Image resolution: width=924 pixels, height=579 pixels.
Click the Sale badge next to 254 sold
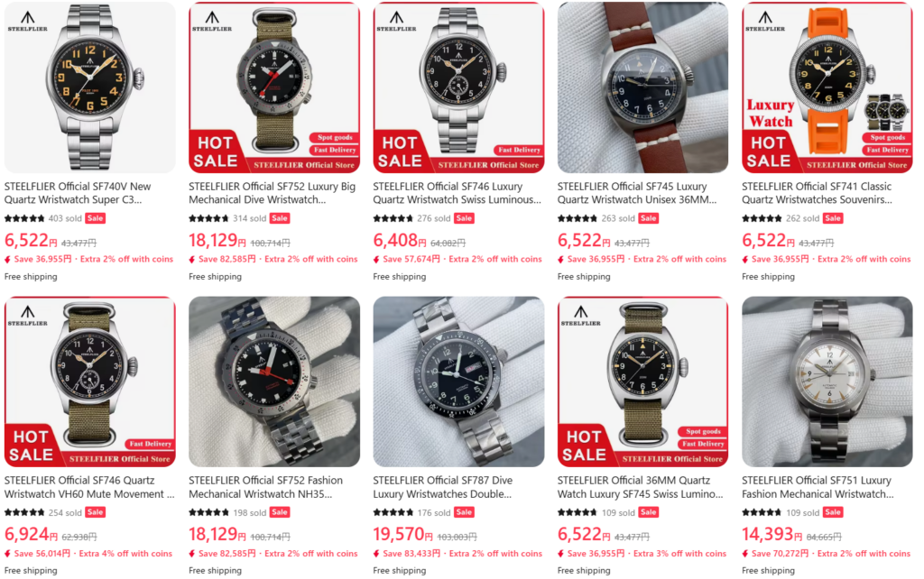(x=96, y=512)
